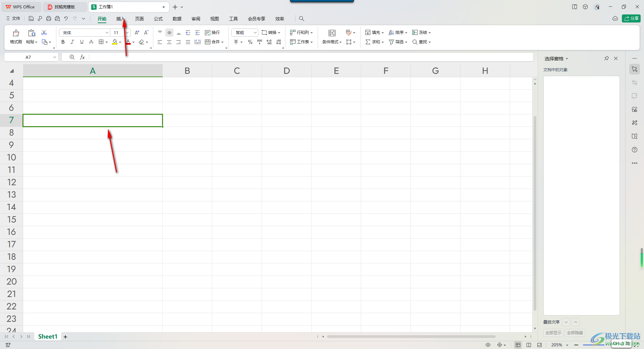Toggle Italic formatting
Image resolution: width=644 pixels, height=349 pixels.
click(x=72, y=42)
